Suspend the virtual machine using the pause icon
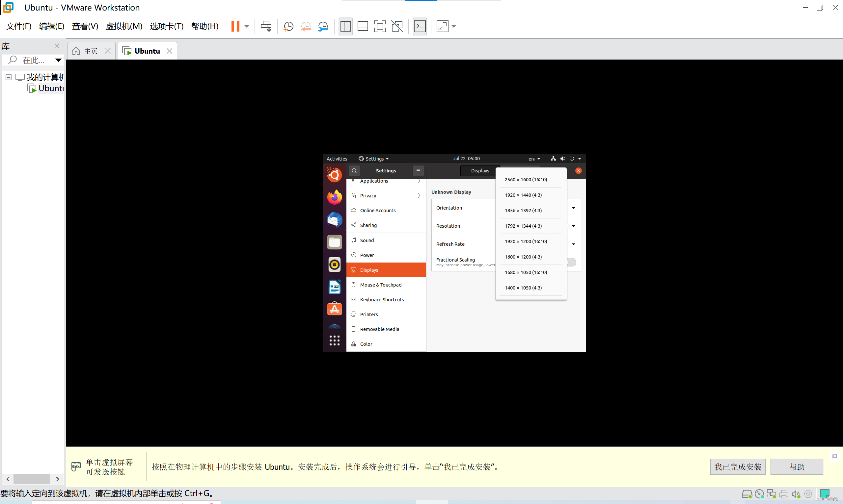 [x=235, y=26]
